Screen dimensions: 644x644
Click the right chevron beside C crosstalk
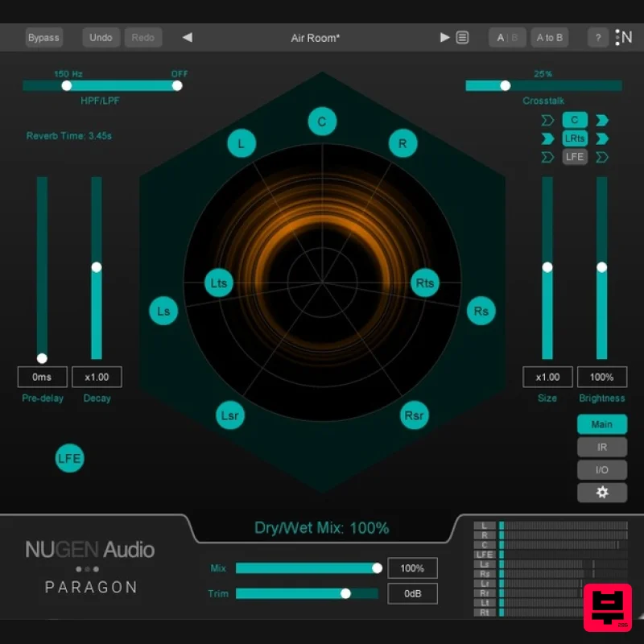pos(601,119)
